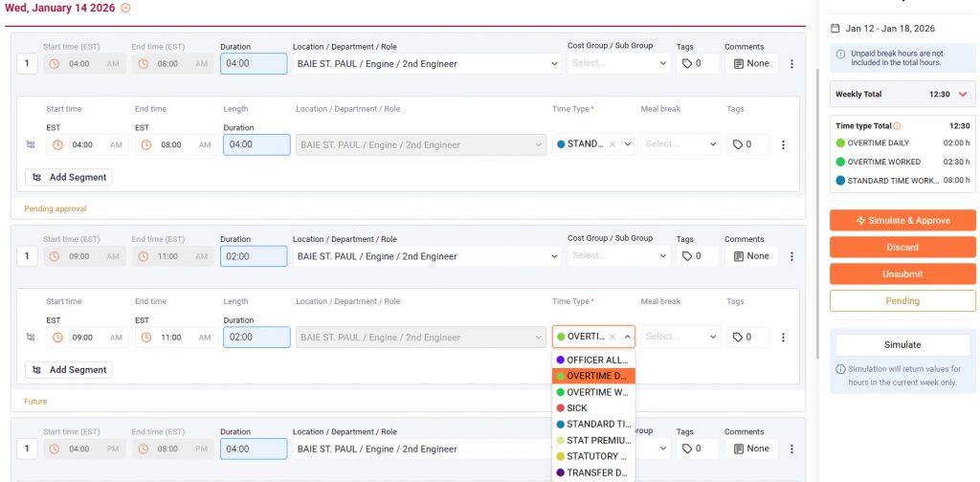Viewport: 980px width, 482px height.
Task: Click the Unsubmit button
Action: (902, 274)
